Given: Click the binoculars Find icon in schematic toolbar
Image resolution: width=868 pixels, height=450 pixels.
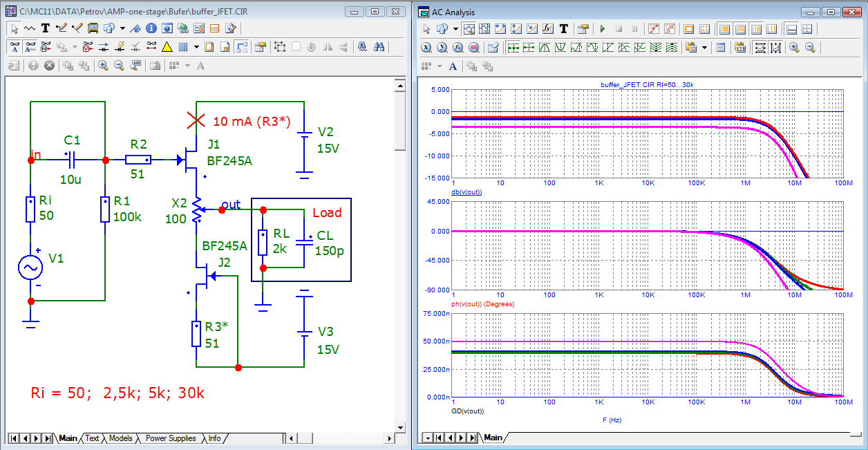Looking at the screenshot, I should (x=379, y=47).
